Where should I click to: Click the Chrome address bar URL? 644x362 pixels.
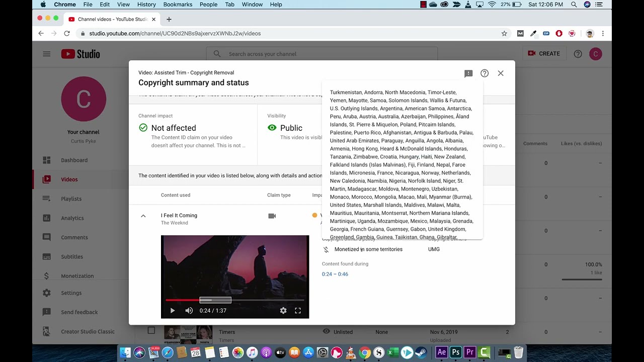(175, 34)
